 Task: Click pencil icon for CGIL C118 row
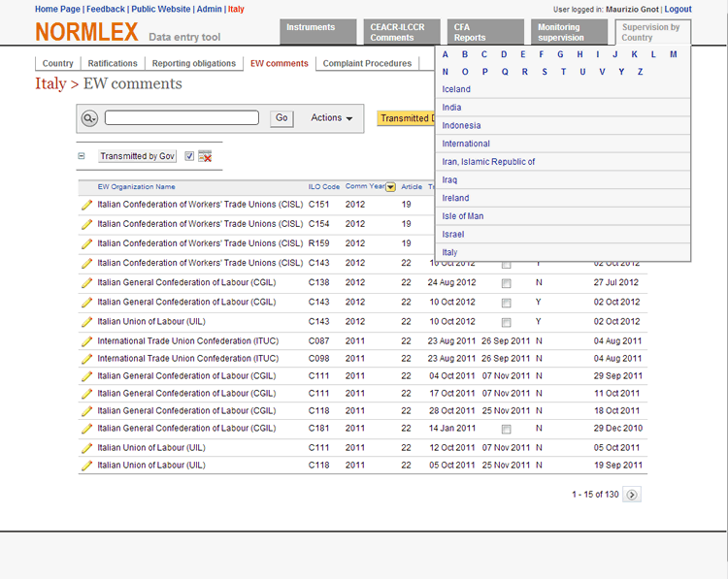[86, 411]
